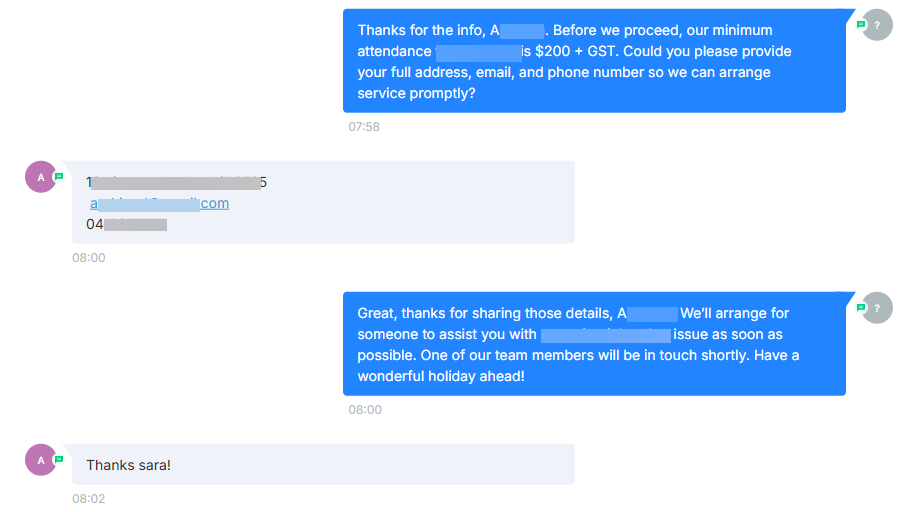This screenshot has width=912, height=512.
Task: Click the agent avatar beside the 'Great, thanks' message
Action: coord(877,308)
